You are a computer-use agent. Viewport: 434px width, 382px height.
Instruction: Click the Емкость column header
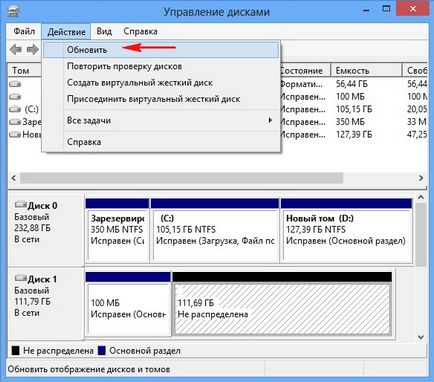coord(366,70)
